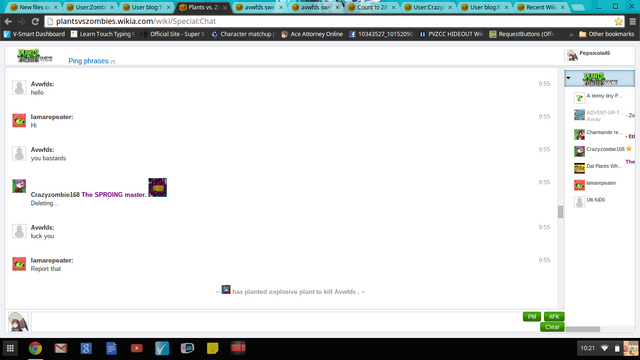Click the chat message input field
This screenshot has width=640, height=360.
click(277, 322)
